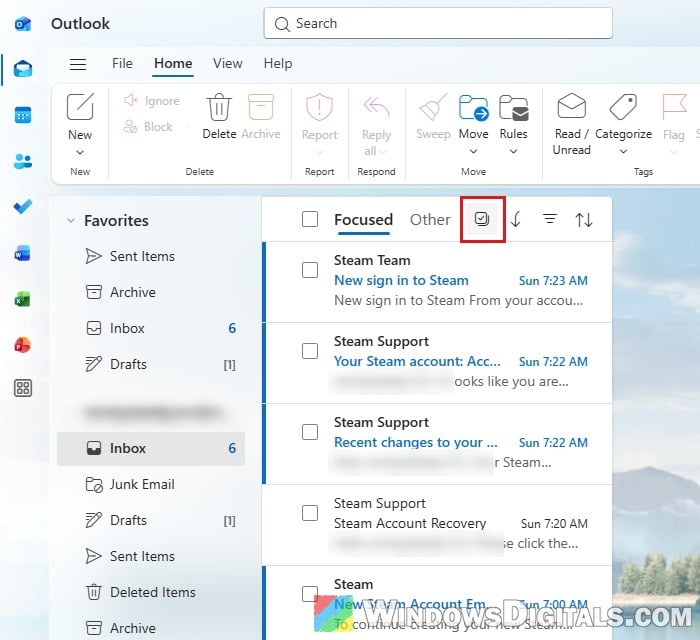This screenshot has width=700, height=640.
Task: Expand the Categorize dropdown arrow
Action: pos(624,152)
